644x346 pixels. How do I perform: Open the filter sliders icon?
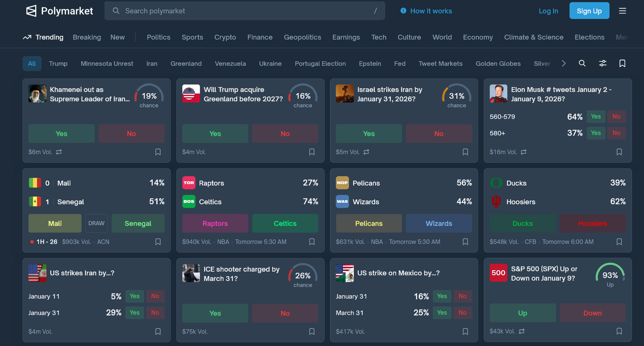point(603,63)
